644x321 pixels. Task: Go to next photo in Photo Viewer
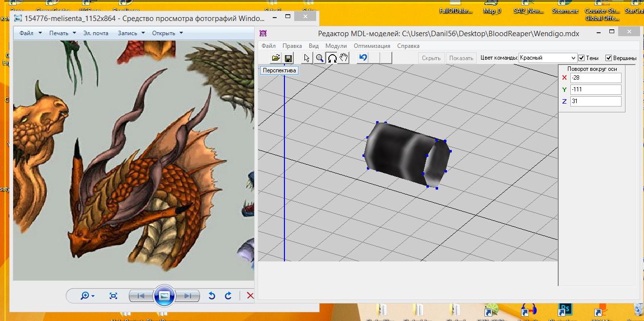(187, 296)
